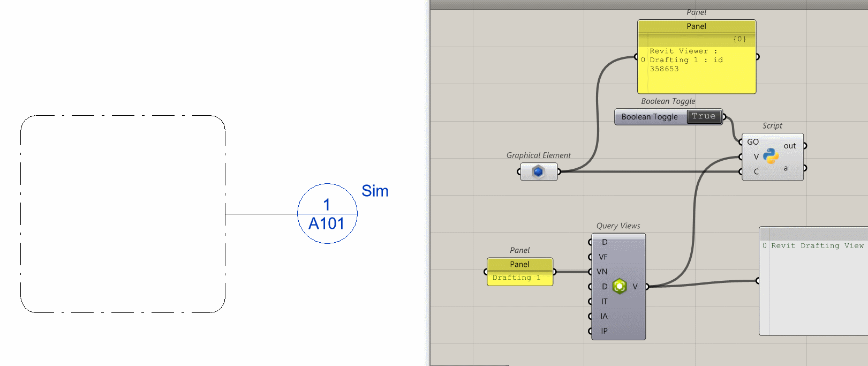868x366 pixels.
Task: Click the detail number 1 in callout head
Action: 327,204
